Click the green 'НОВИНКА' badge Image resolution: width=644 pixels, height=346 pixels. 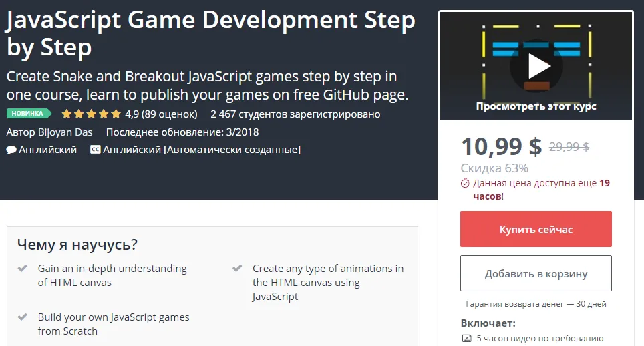coord(29,114)
